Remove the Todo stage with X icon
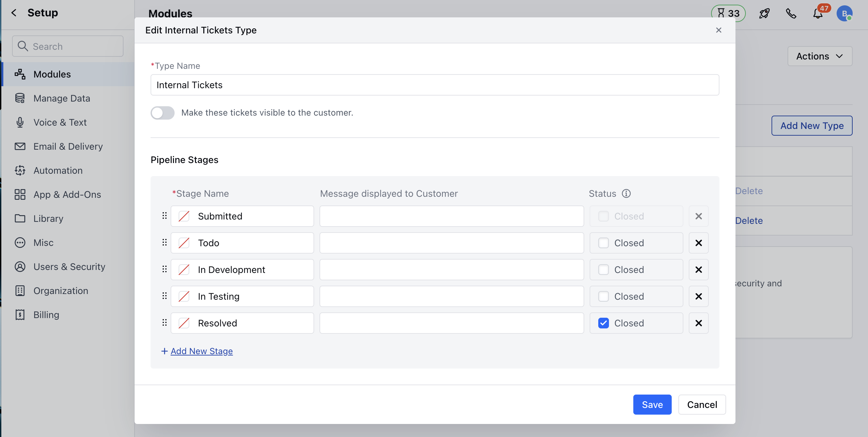The width and height of the screenshot is (868, 437). pyautogui.click(x=698, y=243)
